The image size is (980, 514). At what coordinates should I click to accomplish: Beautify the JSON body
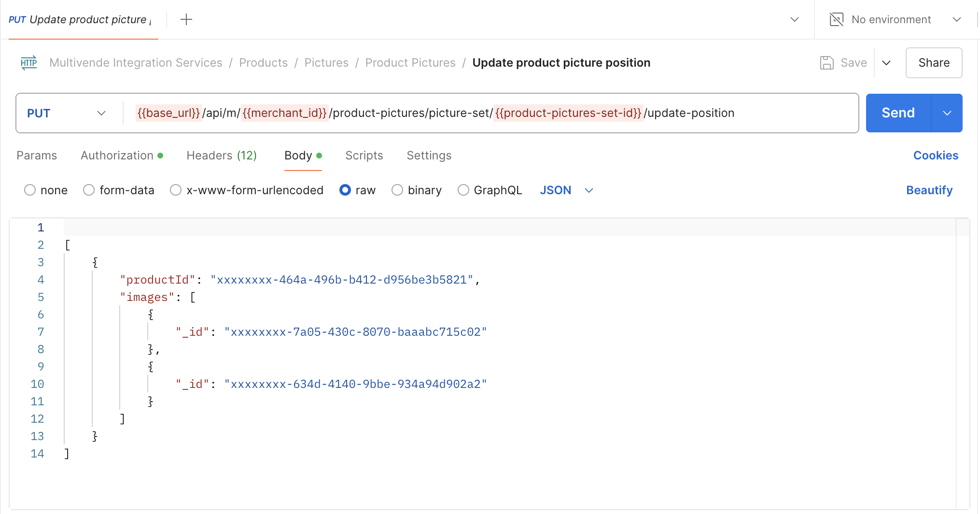(929, 190)
